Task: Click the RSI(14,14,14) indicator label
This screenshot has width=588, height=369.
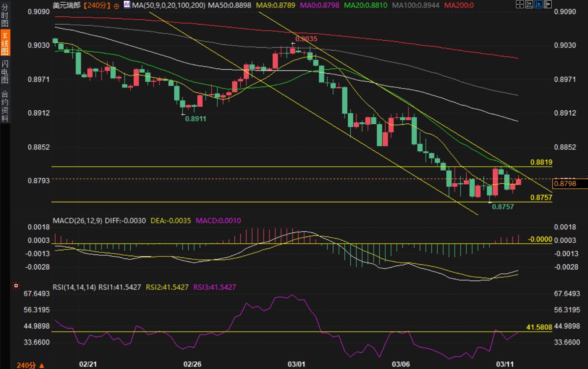Action: 74,287
